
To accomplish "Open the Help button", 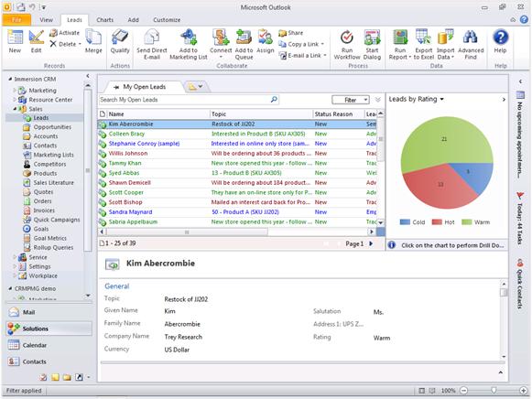I will [x=500, y=41].
